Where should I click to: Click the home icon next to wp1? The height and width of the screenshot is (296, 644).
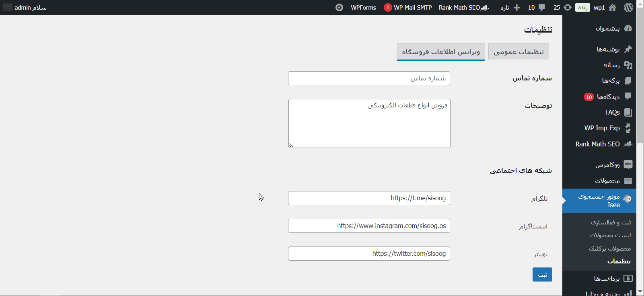pyautogui.click(x=612, y=7)
